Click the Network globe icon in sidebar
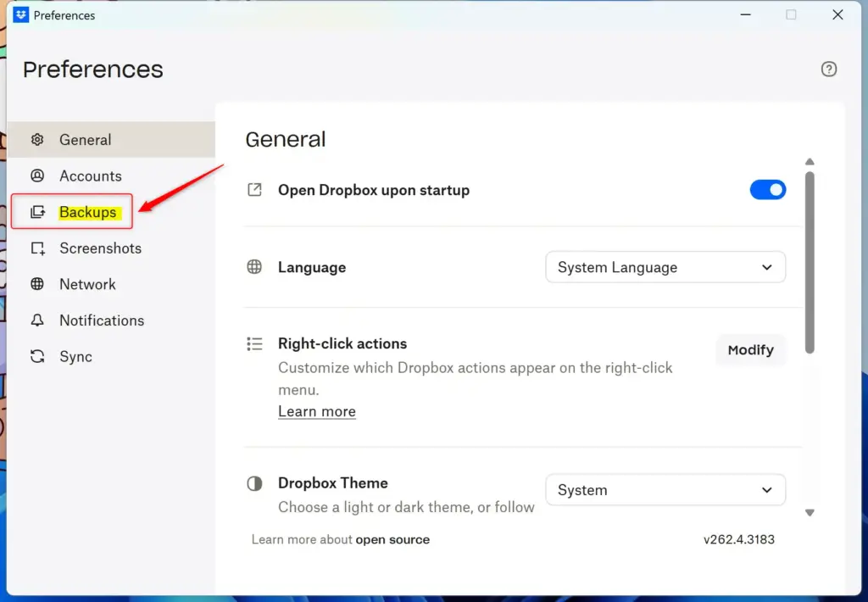Screen dimensions: 868x602 tap(37, 284)
